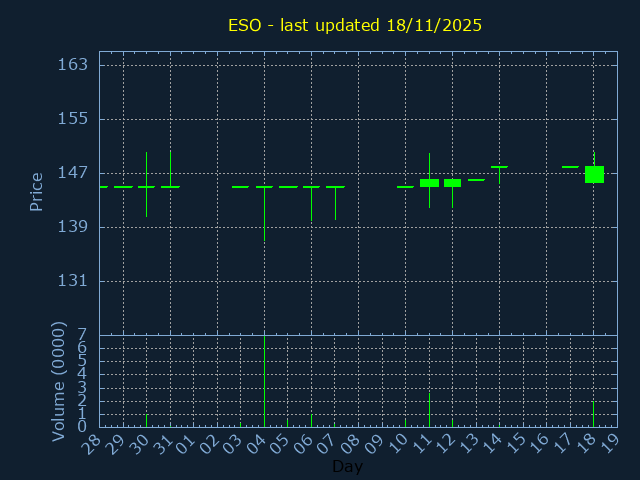Click the ESO chart title text
Viewport: 640px width, 480px height.
point(355,25)
